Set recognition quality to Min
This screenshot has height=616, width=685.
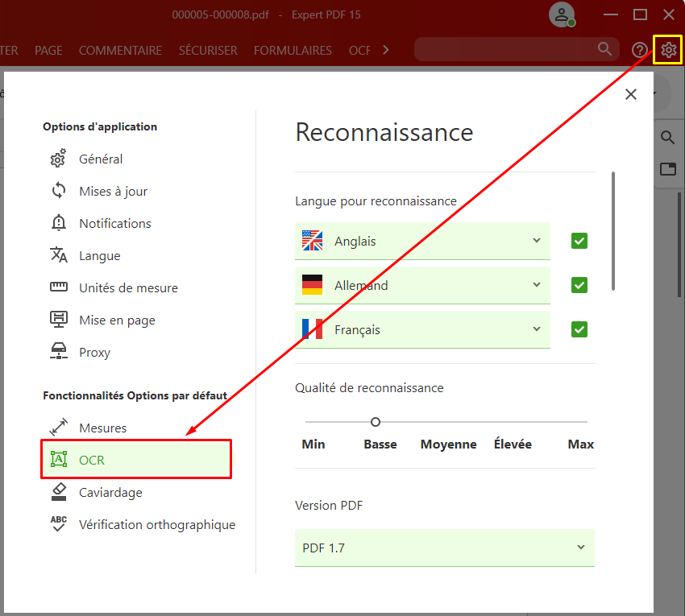(313, 444)
